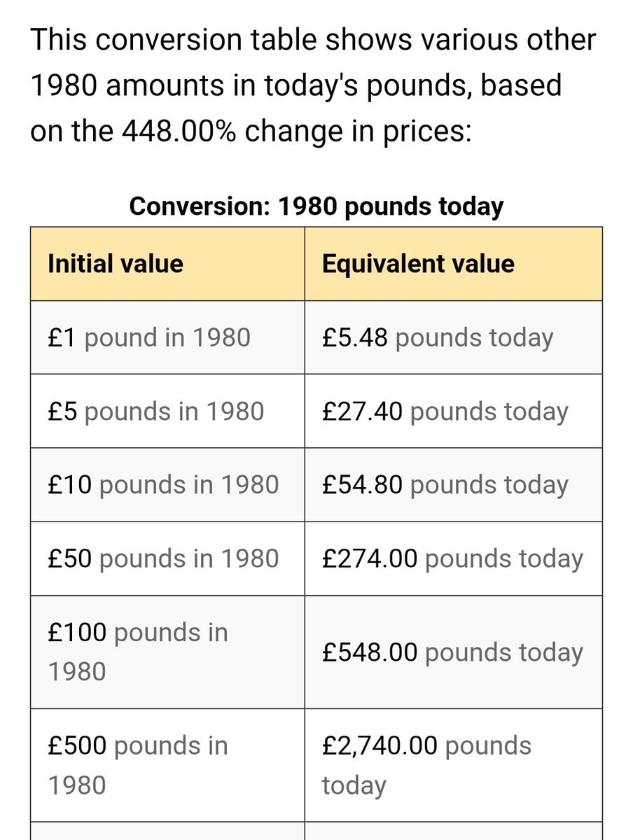
Task: Click the intro paragraph about conversion table
Action: 313,85
